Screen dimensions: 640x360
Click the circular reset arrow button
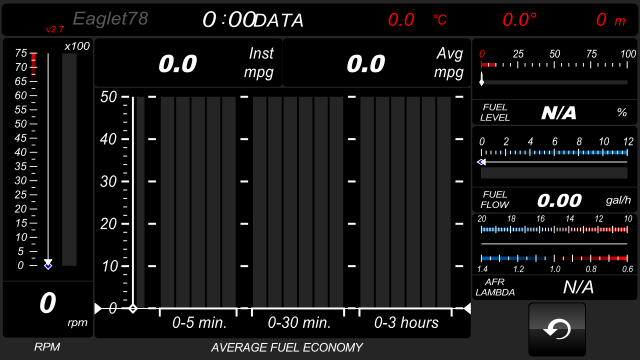click(x=557, y=329)
